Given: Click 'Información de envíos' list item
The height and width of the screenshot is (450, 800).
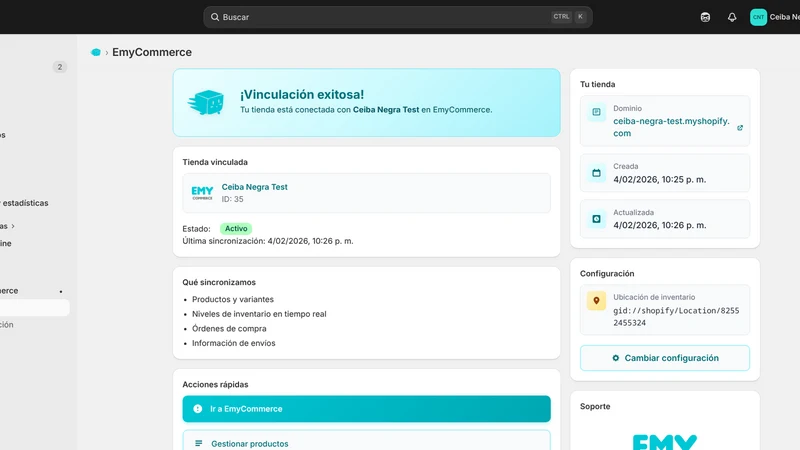Looking at the screenshot, I should tap(234, 343).
